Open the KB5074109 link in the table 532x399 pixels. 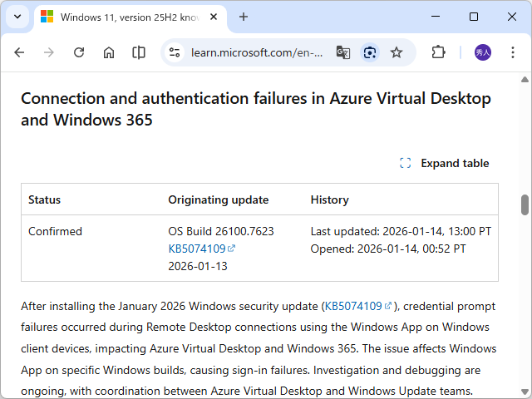[197, 249]
